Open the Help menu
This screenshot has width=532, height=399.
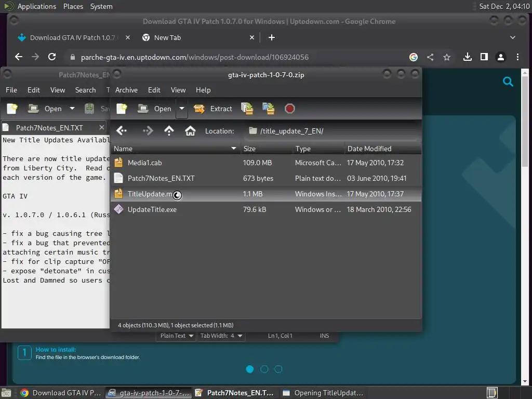(203, 90)
